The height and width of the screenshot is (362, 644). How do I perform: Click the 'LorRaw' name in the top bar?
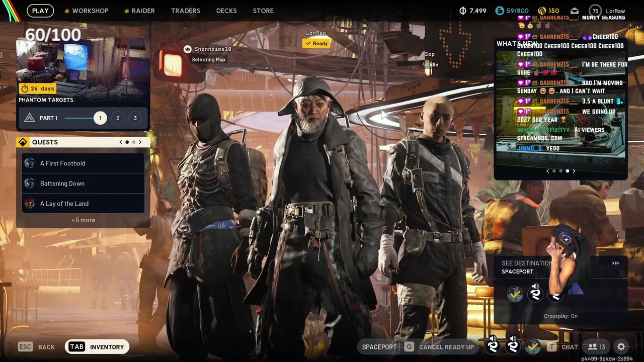tap(616, 11)
